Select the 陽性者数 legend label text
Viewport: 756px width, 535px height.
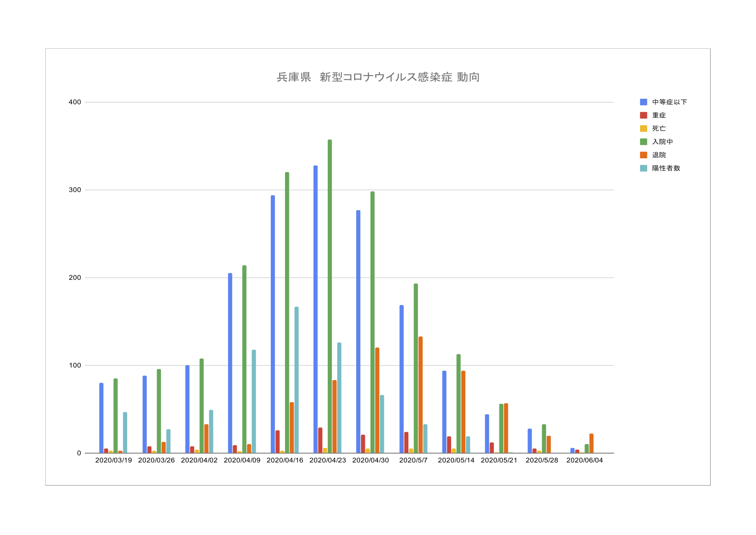click(x=666, y=168)
